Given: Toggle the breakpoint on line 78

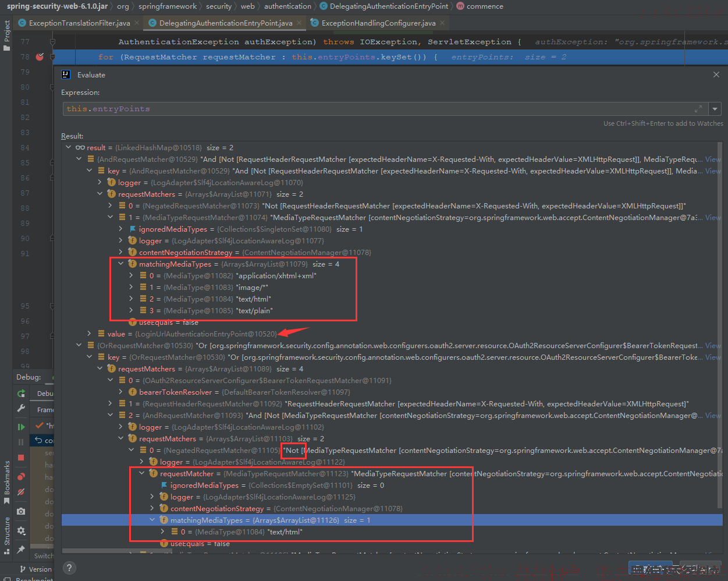Looking at the screenshot, I should point(40,57).
